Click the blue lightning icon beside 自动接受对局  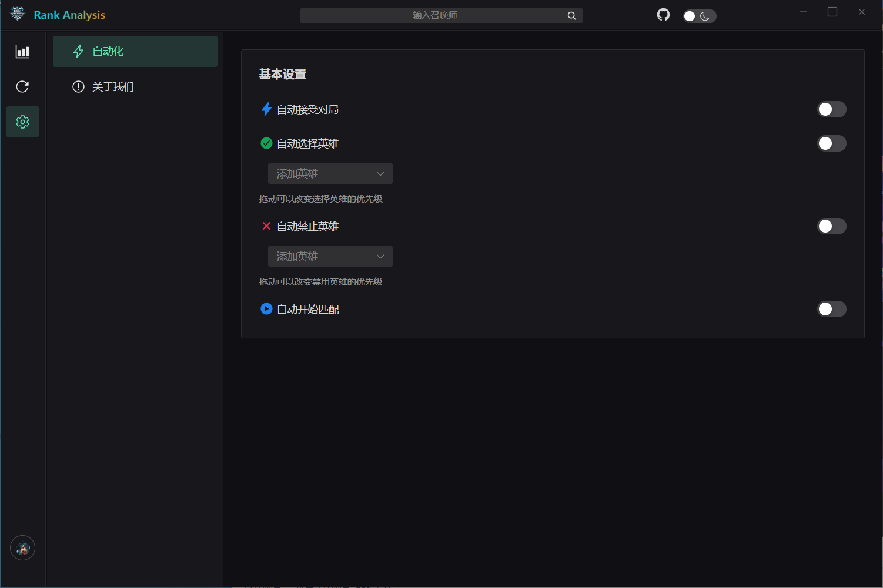[266, 109]
